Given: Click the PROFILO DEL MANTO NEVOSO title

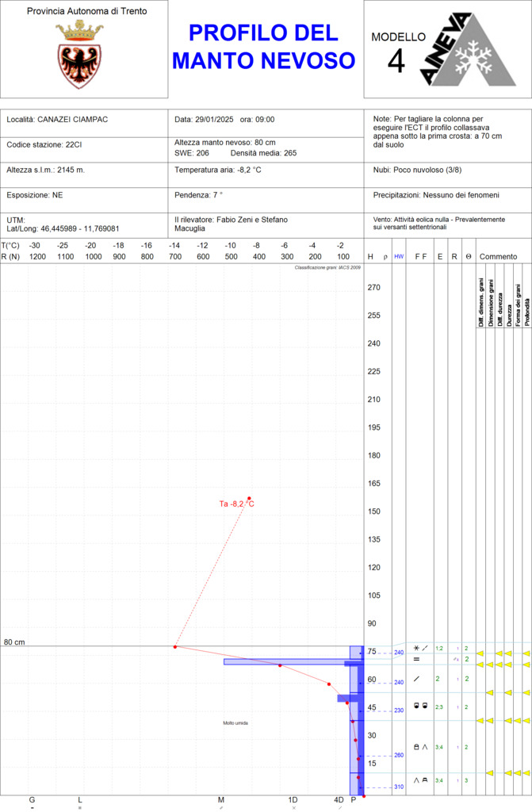Looking at the screenshot, I should (x=264, y=46).
